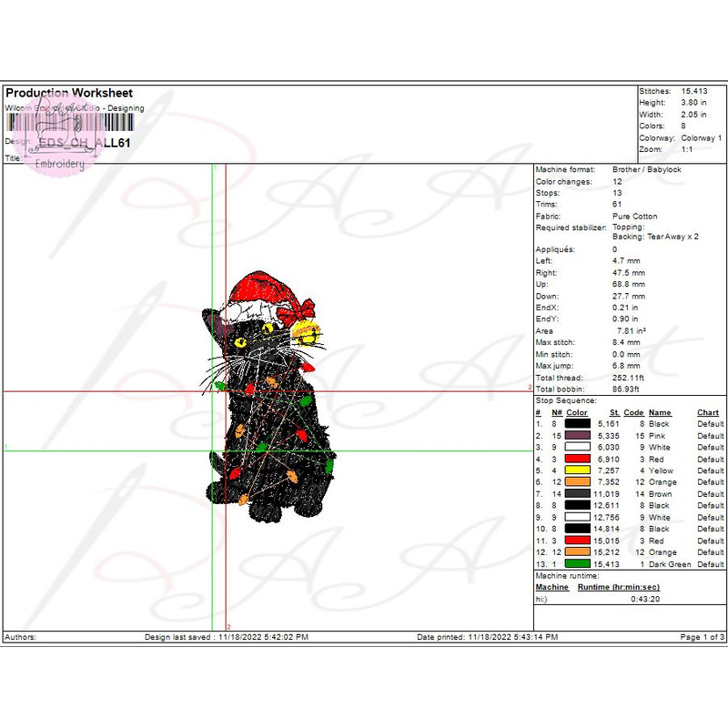Select the Yellow swatch in stop sequence
Viewport: 728px width, 728px height.
coord(577,470)
